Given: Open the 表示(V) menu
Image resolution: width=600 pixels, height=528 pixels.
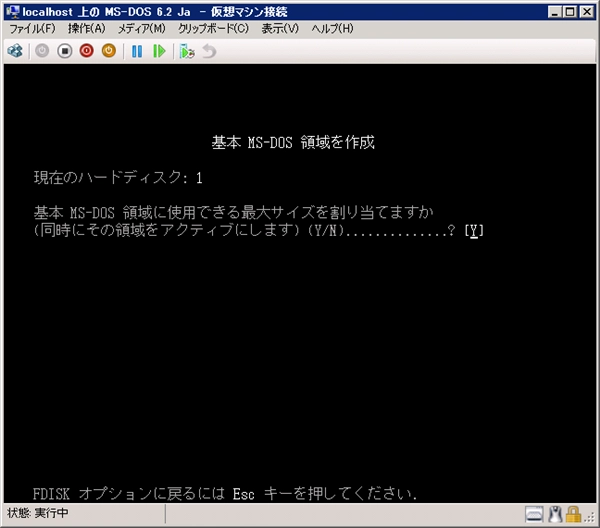Looking at the screenshot, I should click(x=280, y=29).
